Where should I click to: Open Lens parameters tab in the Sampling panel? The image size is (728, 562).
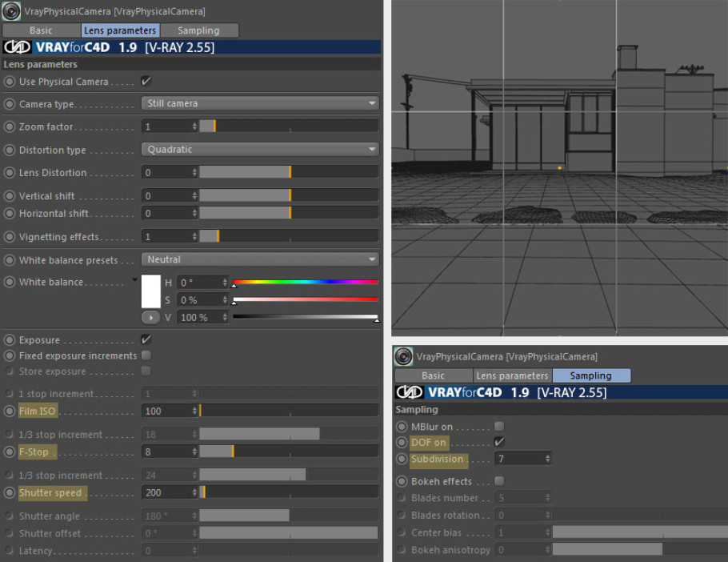(x=512, y=375)
